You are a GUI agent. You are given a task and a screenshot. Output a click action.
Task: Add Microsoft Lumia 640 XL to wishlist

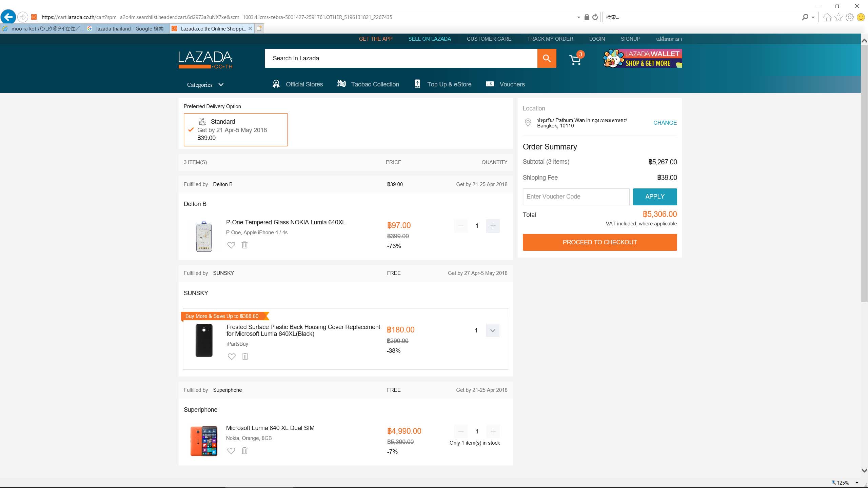click(x=231, y=451)
